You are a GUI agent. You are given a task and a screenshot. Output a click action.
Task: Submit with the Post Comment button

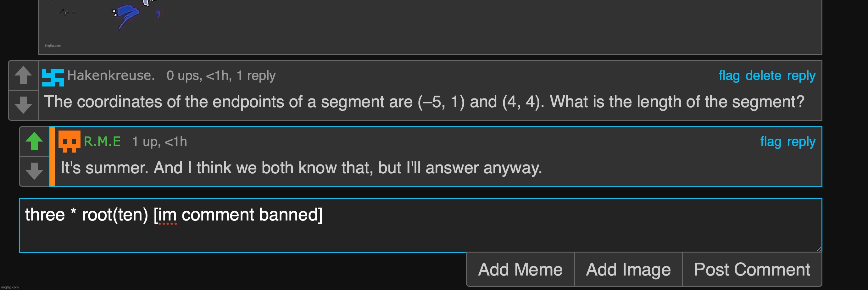[x=752, y=270]
